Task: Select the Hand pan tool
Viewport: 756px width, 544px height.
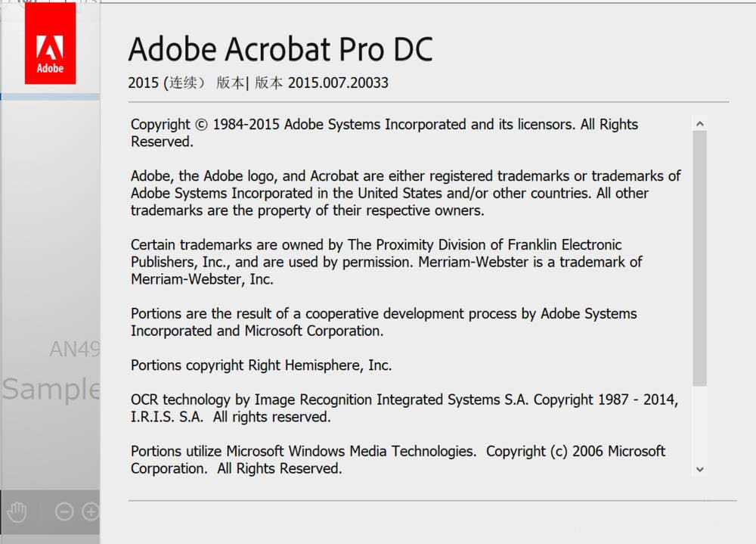Action: (16, 511)
